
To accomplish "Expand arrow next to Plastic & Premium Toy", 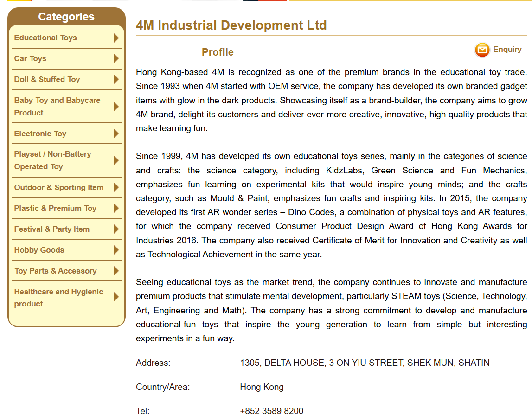I will (116, 208).
